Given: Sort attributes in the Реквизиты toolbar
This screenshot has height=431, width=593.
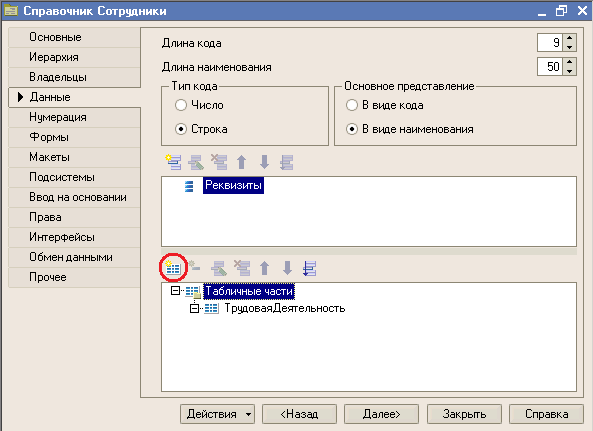Looking at the screenshot, I should click(x=287, y=162).
